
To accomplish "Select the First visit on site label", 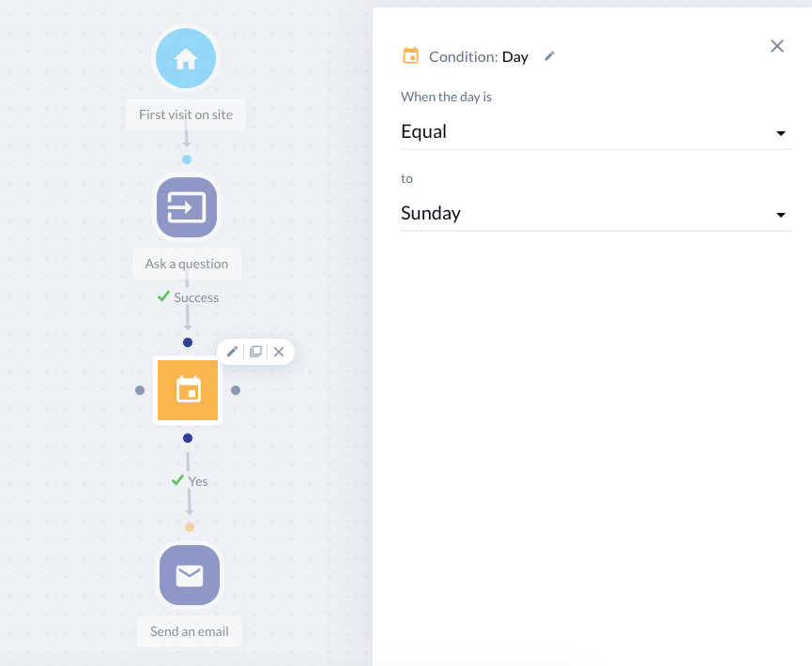I will tap(186, 114).
